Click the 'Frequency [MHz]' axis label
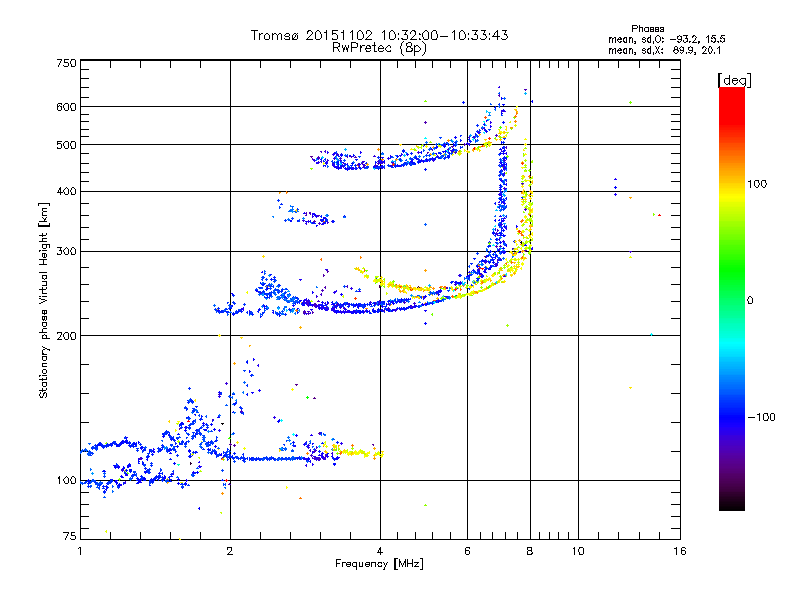Viewport: 800px width, 600px height. tap(379, 564)
